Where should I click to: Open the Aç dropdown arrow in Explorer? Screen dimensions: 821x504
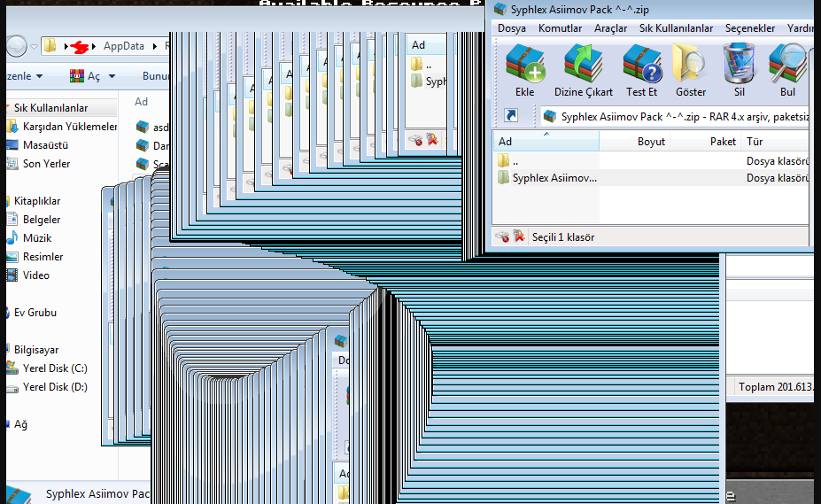112,76
